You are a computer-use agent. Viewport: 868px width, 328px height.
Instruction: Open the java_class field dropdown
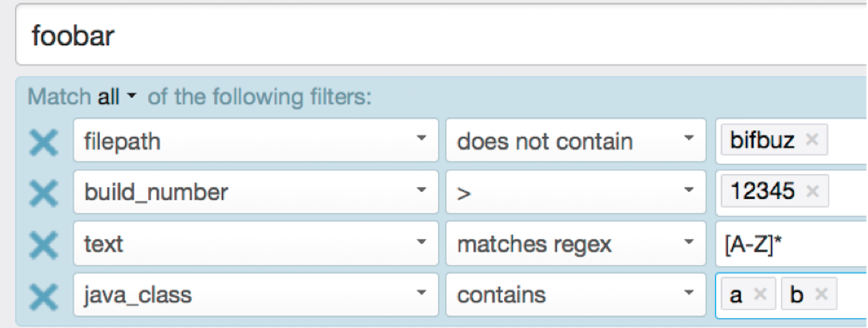pos(255,294)
